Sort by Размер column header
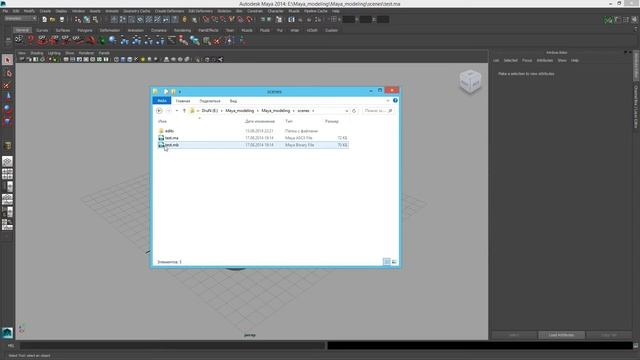This screenshot has height=360, width=640. pos(332,121)
